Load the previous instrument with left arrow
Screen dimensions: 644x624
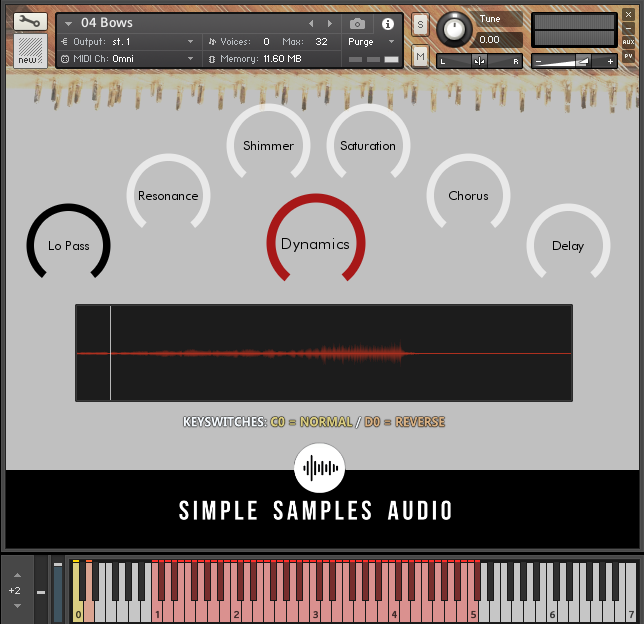[311, 23]
